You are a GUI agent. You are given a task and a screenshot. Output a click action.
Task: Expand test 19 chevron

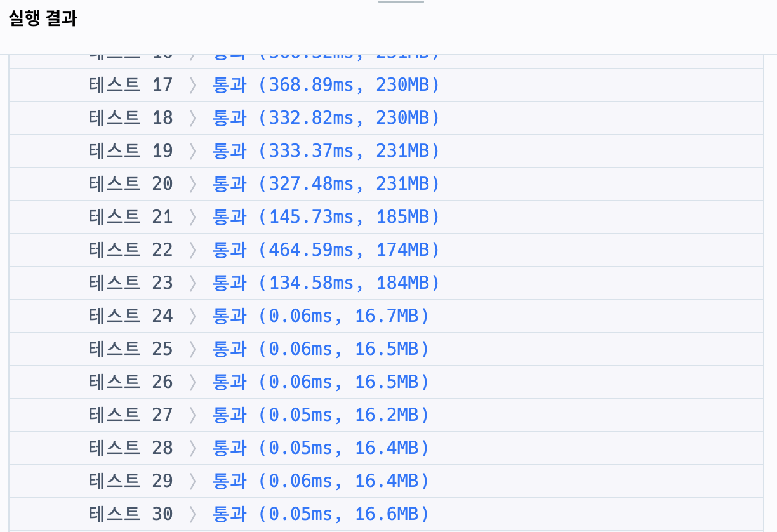pyautogui.click(x=192, y=151)
